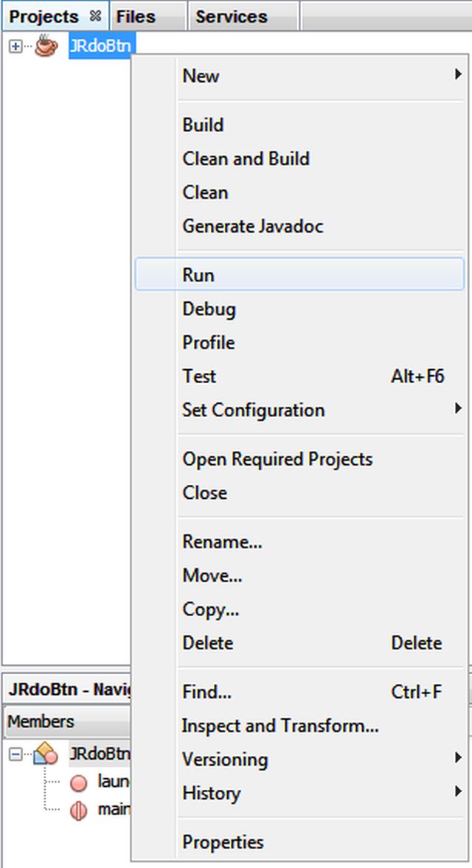This screenshot has height=868, width=472.
Task: Open project Properties
Action: tap(223, 842)
